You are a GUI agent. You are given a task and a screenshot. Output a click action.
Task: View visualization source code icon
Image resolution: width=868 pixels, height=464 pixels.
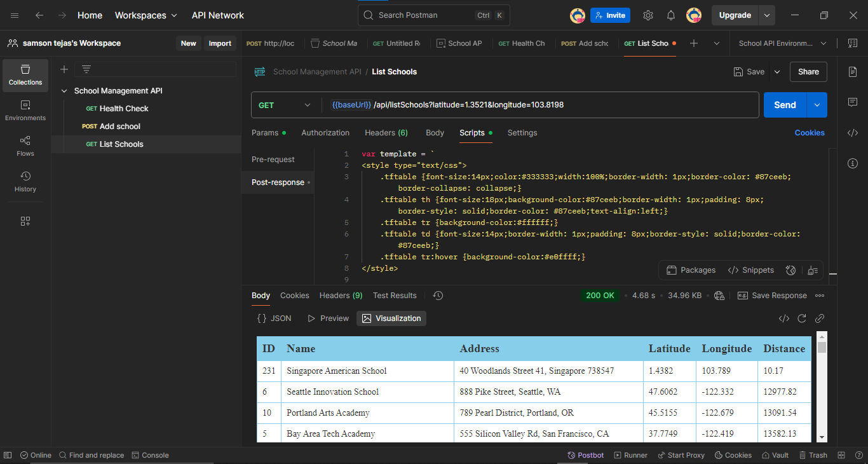click(x=784, y=318)
